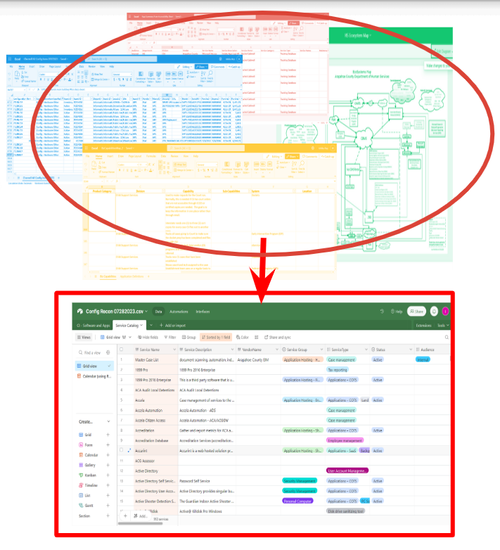This screenshot has width=500, height=550.
Task: Open the Software and Apps table tab
Action: [x=93, y=326]
